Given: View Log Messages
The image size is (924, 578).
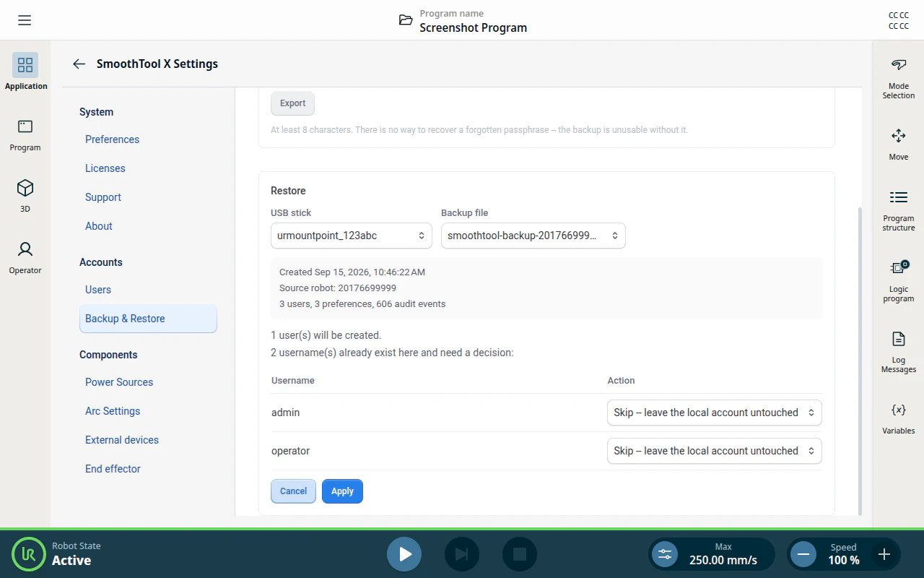Looking at the screenshot, I should click(899, 353).
